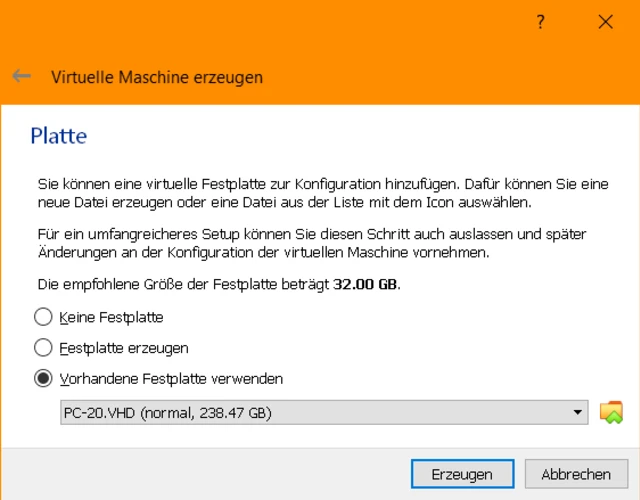Open disk file chooser via folder icon
Image resolution: width=640 pixels, height=500 pixels.
click(x=611, y=412)
